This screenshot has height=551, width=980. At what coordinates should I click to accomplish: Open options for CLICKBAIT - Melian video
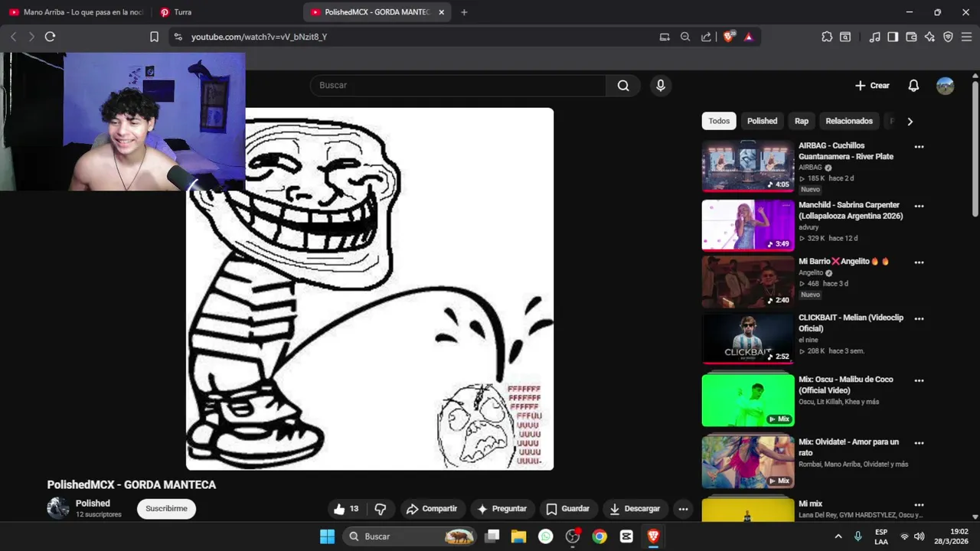[919, 319]
